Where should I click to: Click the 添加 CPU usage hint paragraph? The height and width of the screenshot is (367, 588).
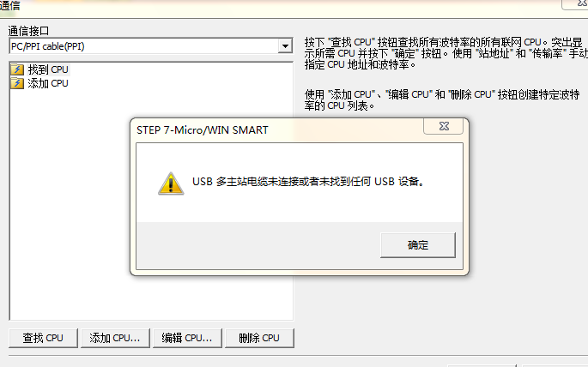442,100
